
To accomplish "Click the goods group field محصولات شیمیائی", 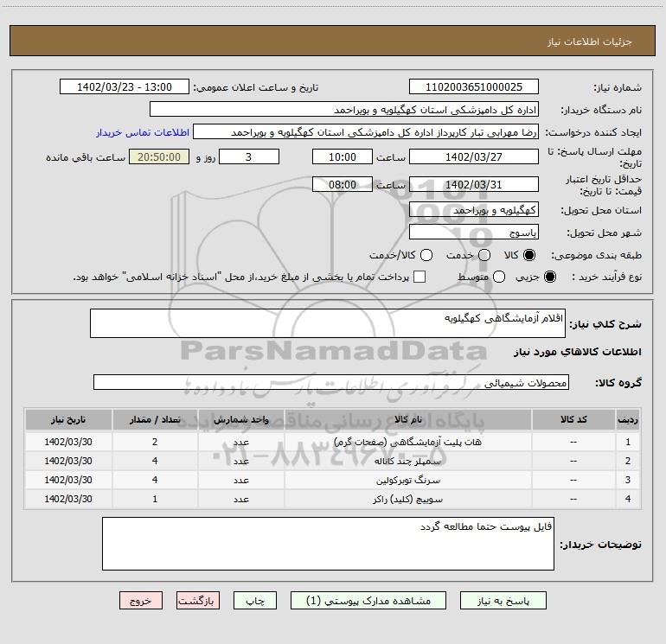I will [331, 382].
